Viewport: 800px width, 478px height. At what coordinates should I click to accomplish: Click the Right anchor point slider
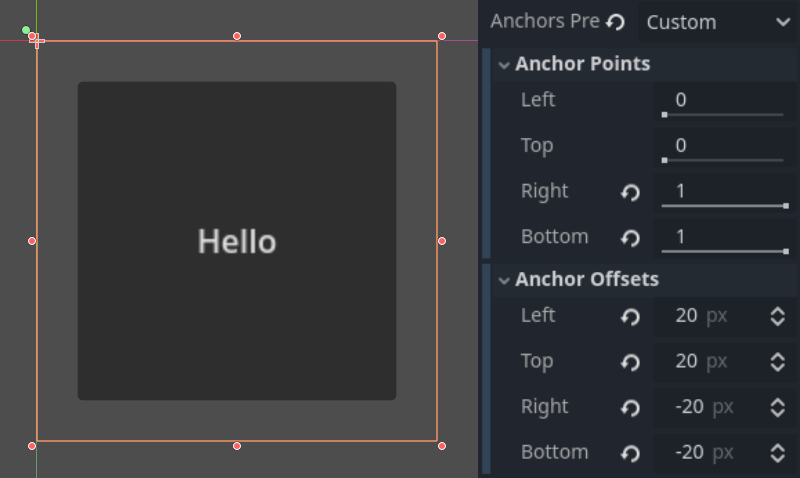[724, 206]
